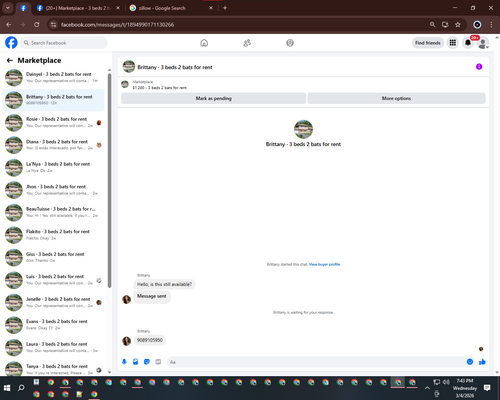This screenshot has height=400, width=500.
Task: Open the Friends icon in top navigation
Action: (247, 43)
